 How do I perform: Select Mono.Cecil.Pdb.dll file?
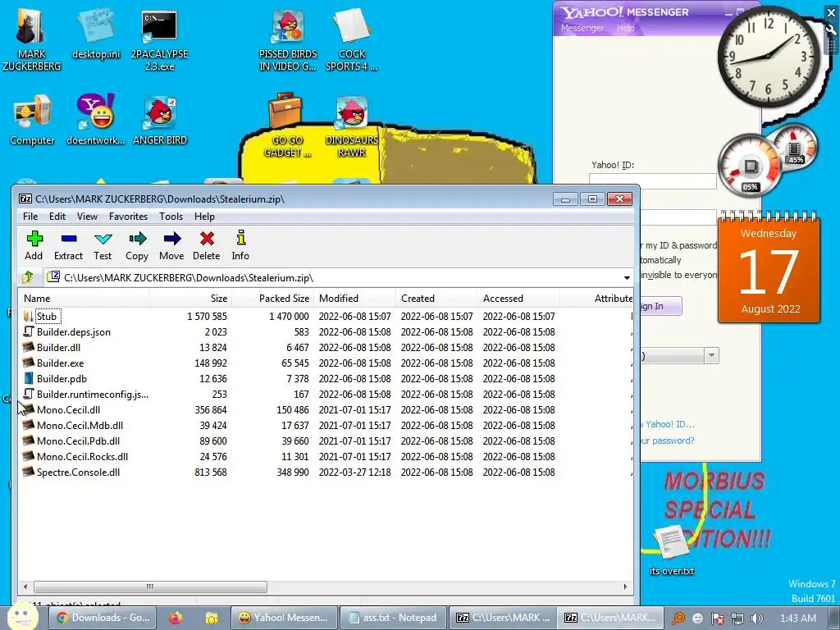pos(326,441)
